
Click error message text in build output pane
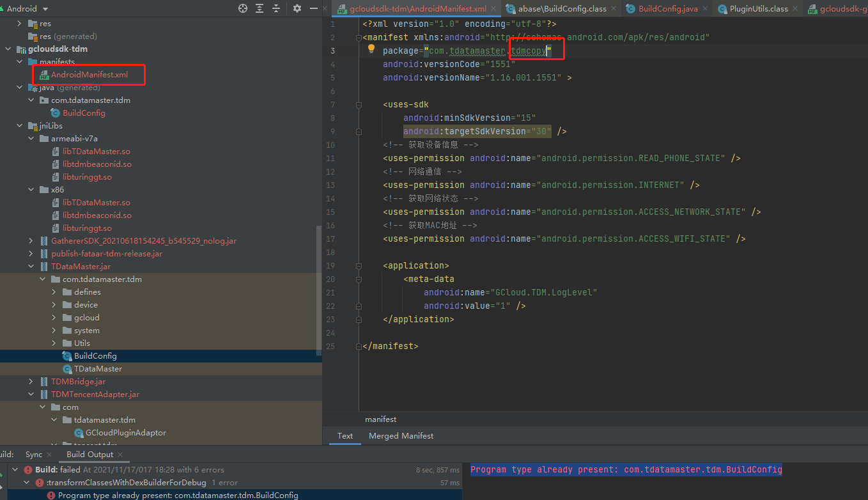626,469
